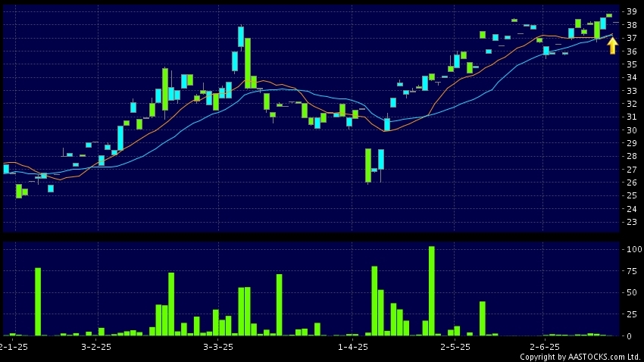The width and height of the screenshot is (644, 362).
Task: Click the 39 price axis label
Action: 631,11
